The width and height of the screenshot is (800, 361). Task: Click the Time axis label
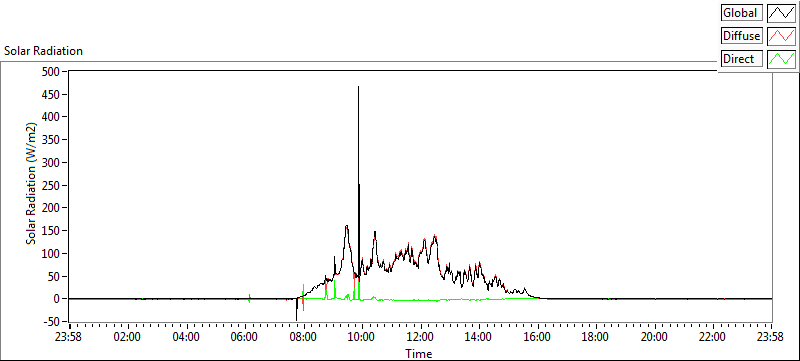(x=418, y=353)
